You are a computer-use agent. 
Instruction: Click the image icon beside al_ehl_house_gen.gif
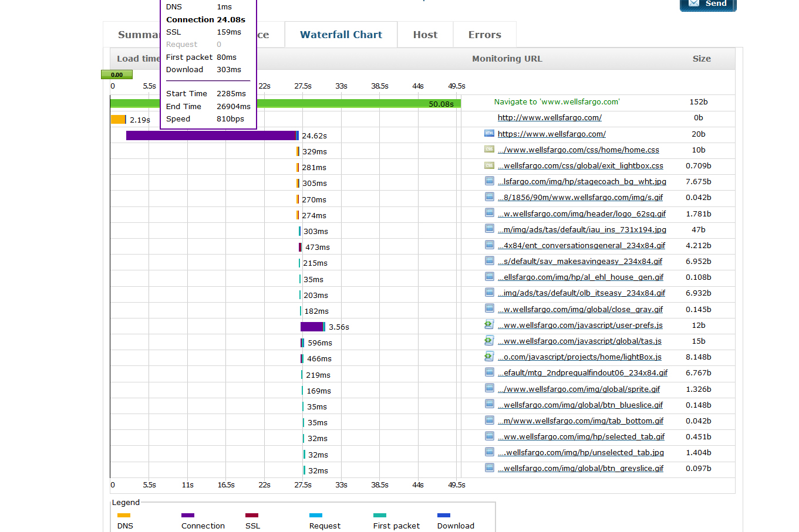point(489,276)
